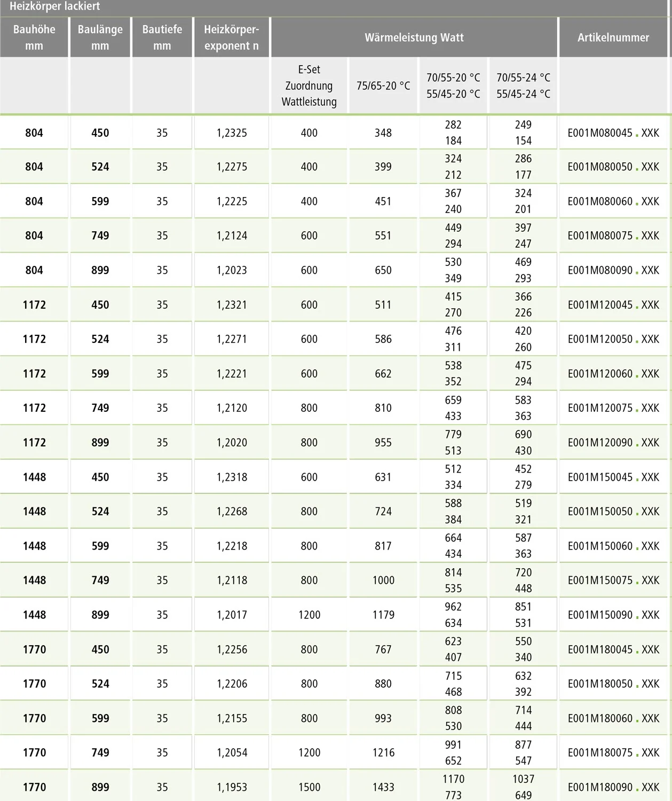Click the 70/55-24 °C subheader cell
This screenshot has width=672, height=801.
[523, 85]
